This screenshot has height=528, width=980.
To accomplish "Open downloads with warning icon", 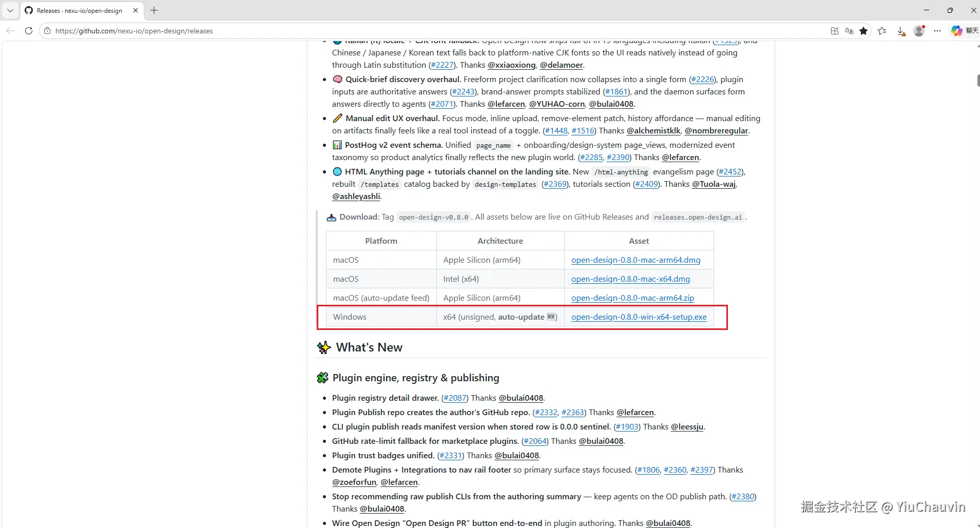I will pos(901,31).
